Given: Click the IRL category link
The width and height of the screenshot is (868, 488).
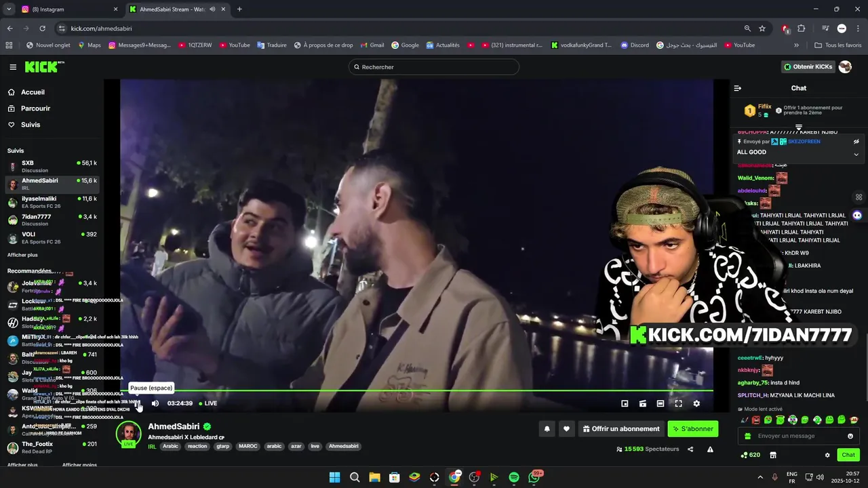Looking at the screenshot, I should (x=152, y=446).
